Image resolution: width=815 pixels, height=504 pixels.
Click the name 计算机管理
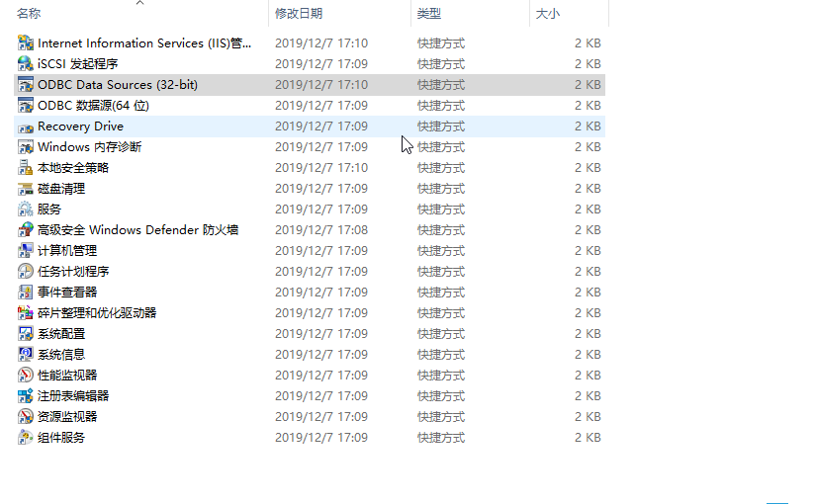click(x=67, y=251)
